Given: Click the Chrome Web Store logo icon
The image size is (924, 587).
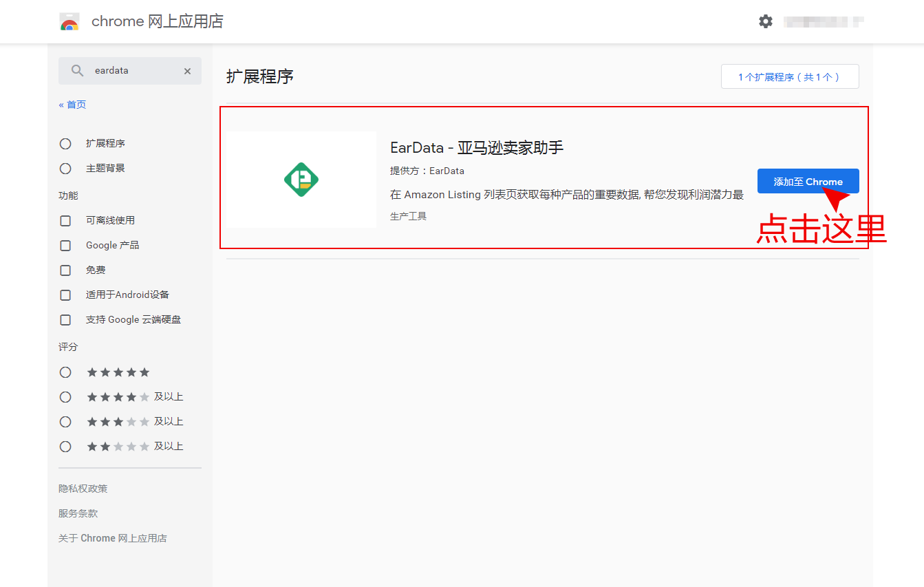Looking at the screenshot, I should 69,21.
